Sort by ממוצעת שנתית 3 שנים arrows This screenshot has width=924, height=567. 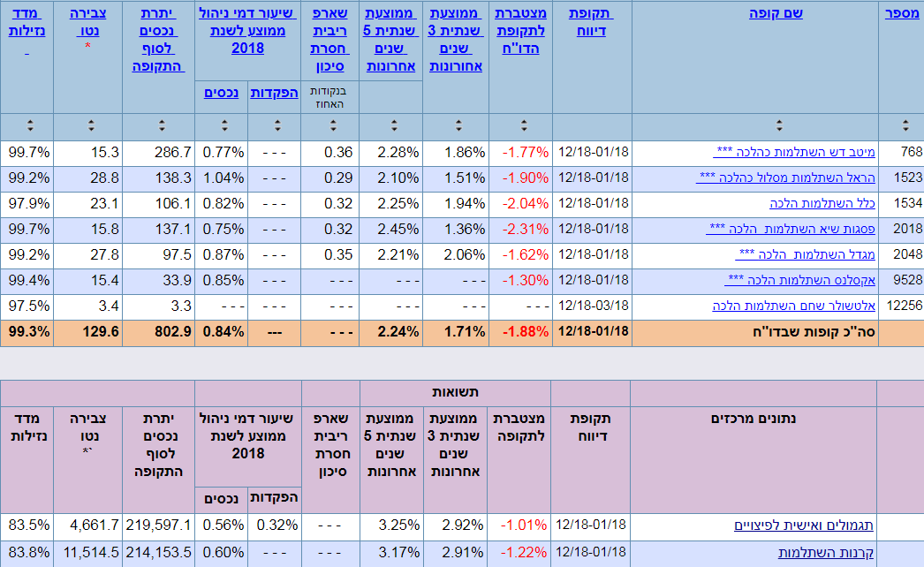458,125
